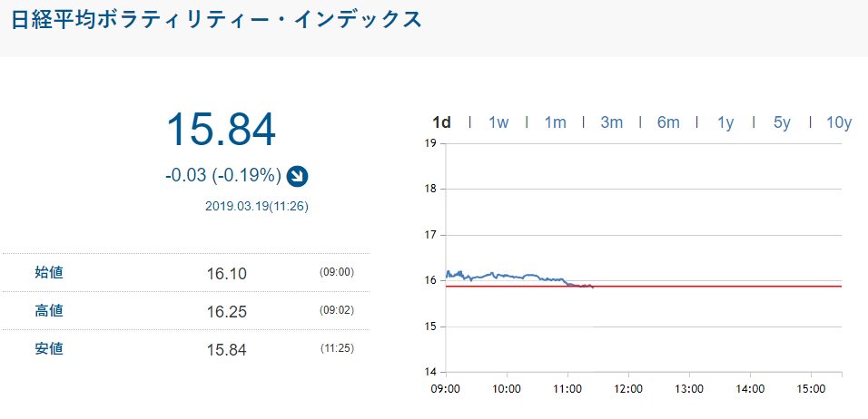The height and width of the screenshot is (419, 868).
Task: Click the current index value 15.84
Action: pos(221,130)
